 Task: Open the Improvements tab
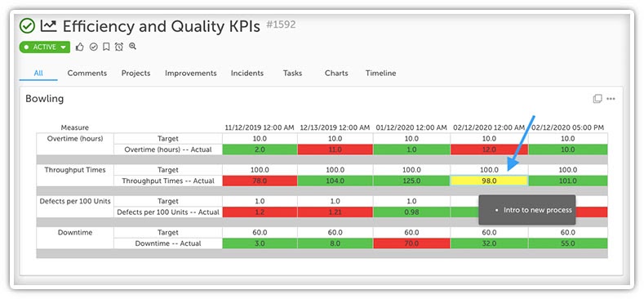(190, 74)
